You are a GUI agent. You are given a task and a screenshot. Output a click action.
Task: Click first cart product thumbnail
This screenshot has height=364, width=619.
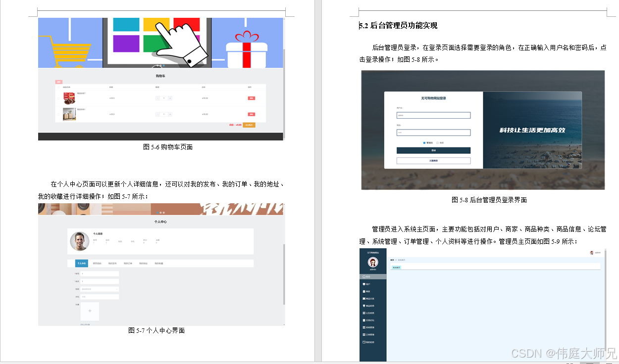[69, 98]
